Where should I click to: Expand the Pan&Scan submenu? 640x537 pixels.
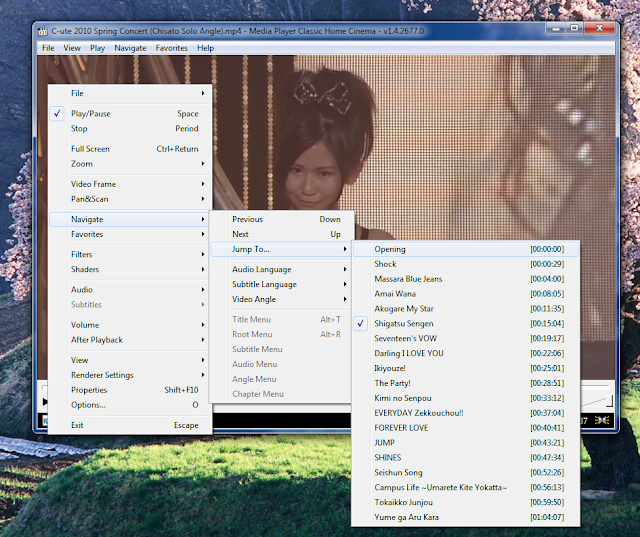[x=130, y=199]
